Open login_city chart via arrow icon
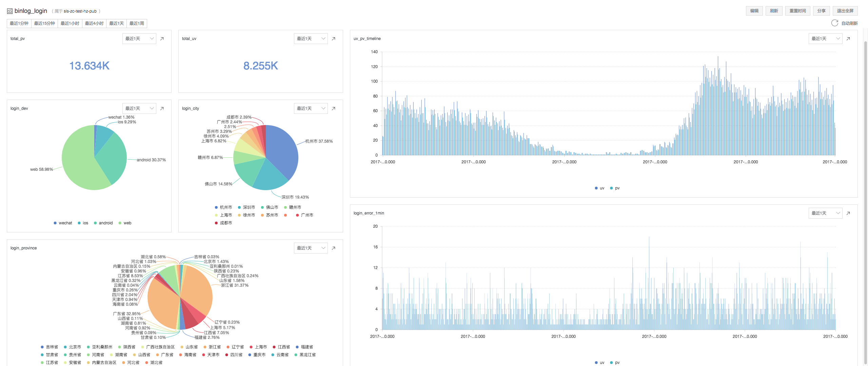The height and width of the screenshot is (366, 868). [334, 108]
